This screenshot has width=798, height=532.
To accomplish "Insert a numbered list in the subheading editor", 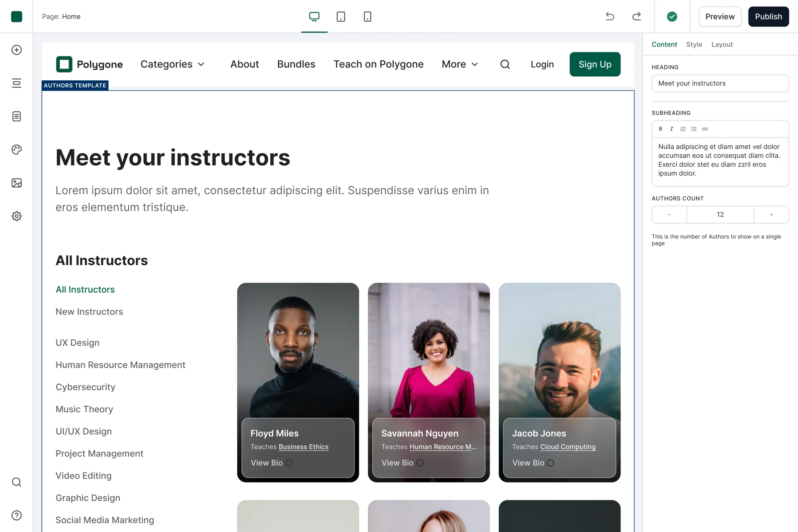I will point(683,129).
